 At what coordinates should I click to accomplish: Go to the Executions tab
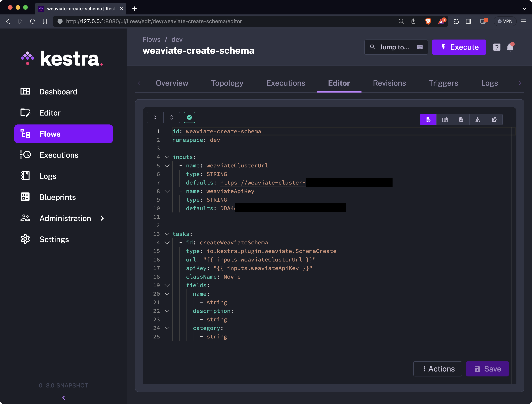tap(286, 83)
